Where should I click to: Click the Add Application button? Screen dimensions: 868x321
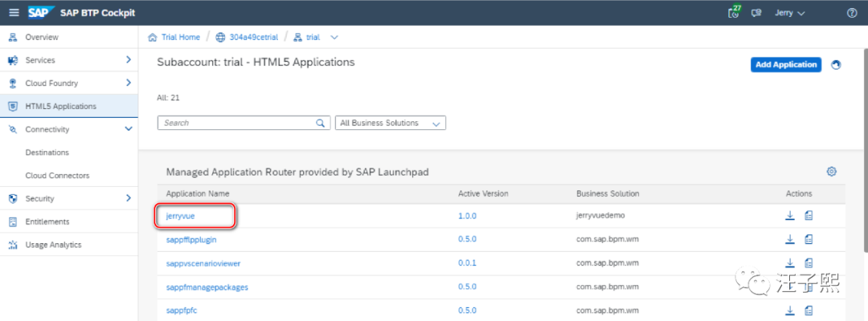785,65
